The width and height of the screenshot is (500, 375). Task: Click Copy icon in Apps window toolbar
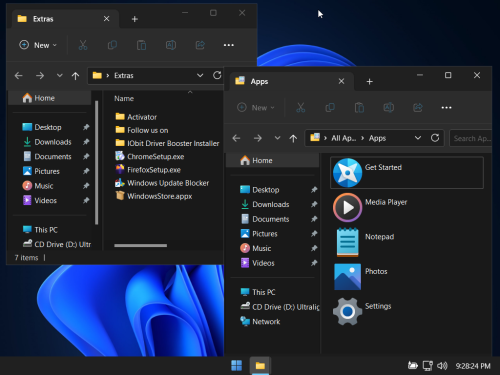tap(330, 108)
